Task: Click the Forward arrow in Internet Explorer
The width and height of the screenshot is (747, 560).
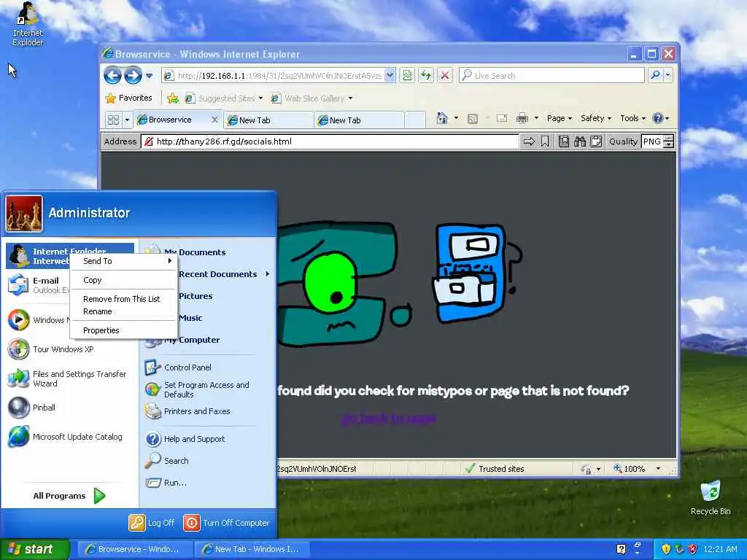Action: (x=133, y=75)
